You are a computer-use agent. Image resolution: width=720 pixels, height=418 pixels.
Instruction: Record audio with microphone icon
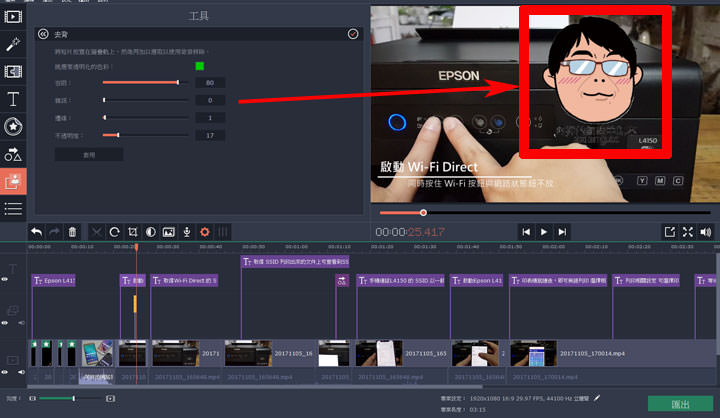click(187, 232)
